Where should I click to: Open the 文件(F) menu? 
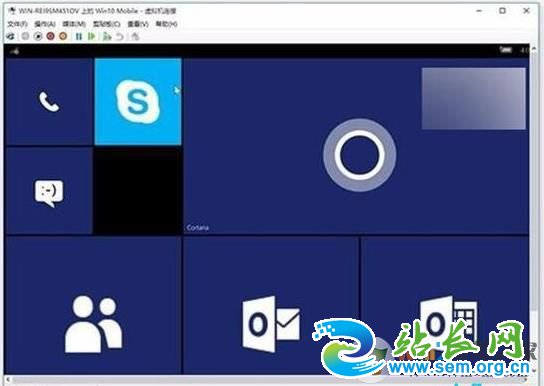17,24
